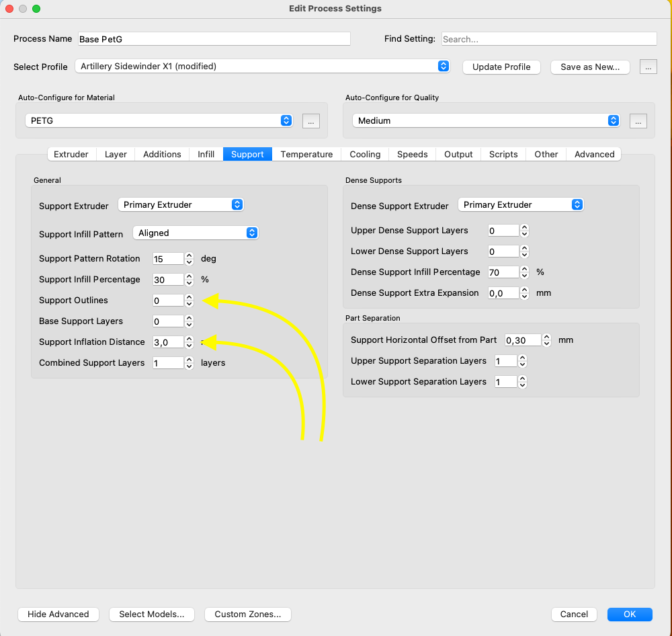Expand the Dense Support Extruder dropdown
Image resolution: width=672 pixels, height=636 pixels.
[520, 204]
